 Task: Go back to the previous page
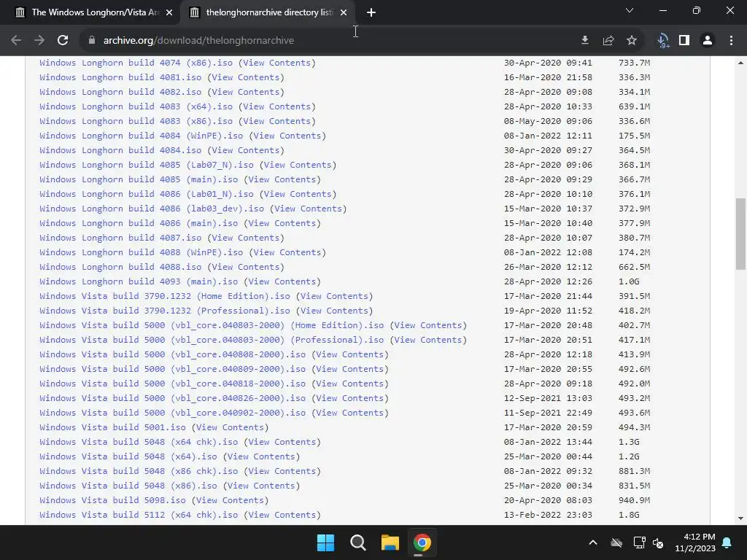pos(16,41)
